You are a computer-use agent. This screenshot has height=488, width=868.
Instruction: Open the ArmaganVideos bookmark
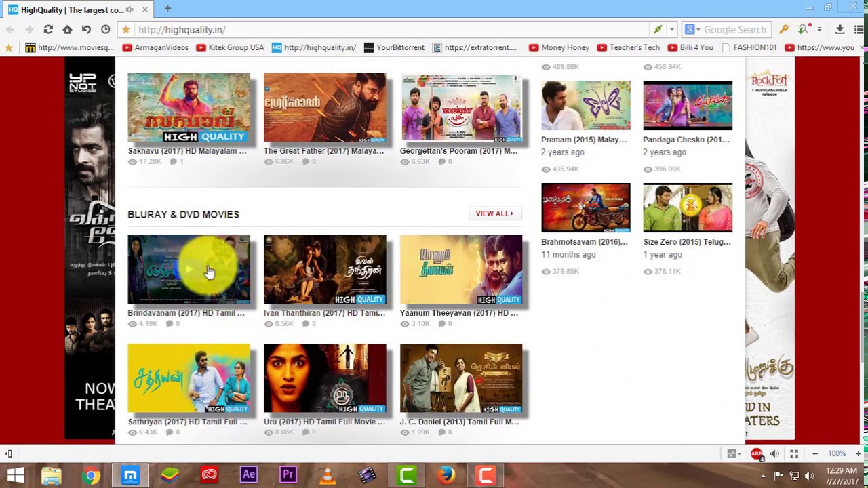(x=155, y=47)
